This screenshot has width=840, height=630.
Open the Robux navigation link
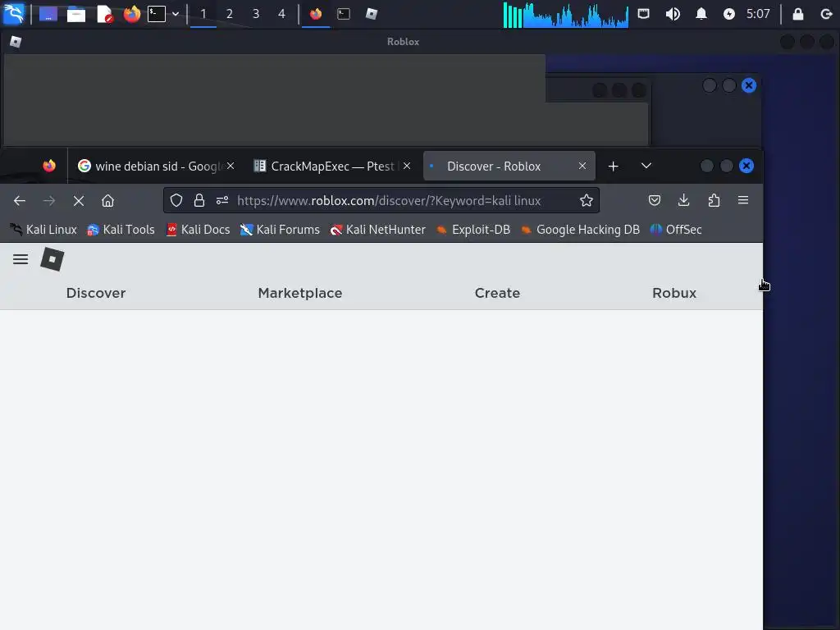[674, 293]
